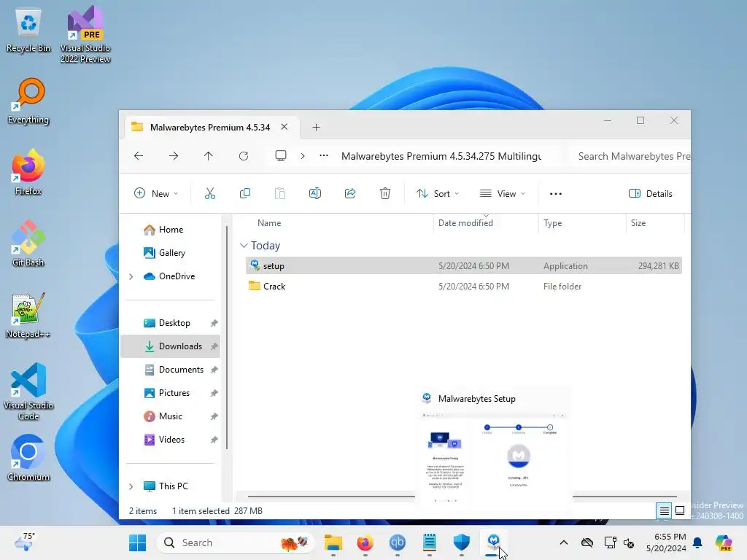Show collapsed path ellipsis in address bar
The image size is (747, 560).
click(324, 156)
